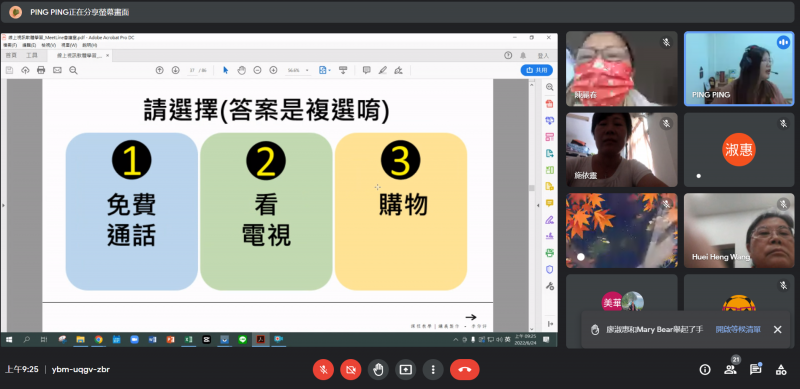800x389 pixels.
Task: Dismiss the raised-hand notification
Action: pyautogui.click(x=777, y=330)
